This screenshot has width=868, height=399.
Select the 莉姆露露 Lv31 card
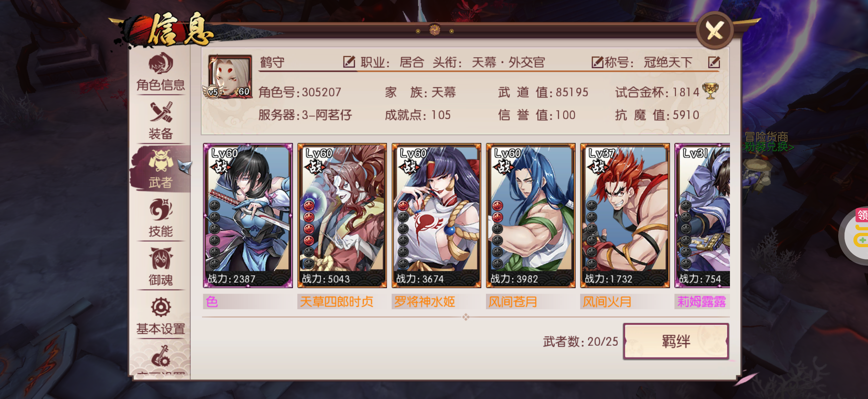coord(702,216)
